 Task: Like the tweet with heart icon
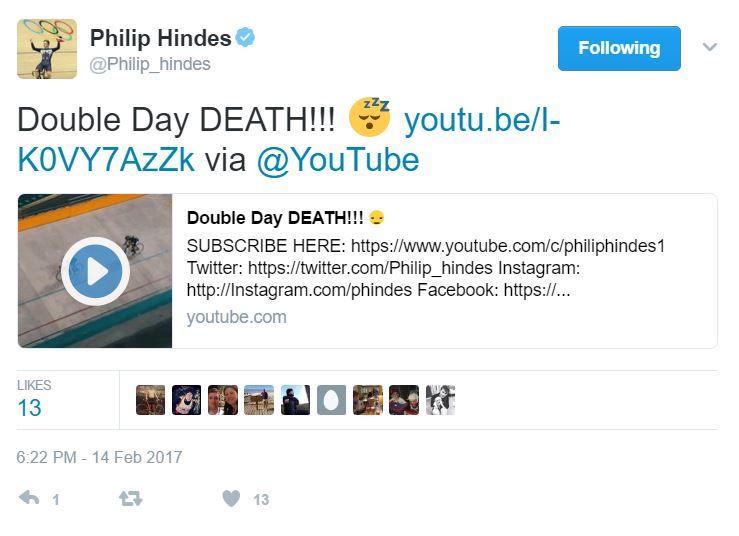[231, 498]
